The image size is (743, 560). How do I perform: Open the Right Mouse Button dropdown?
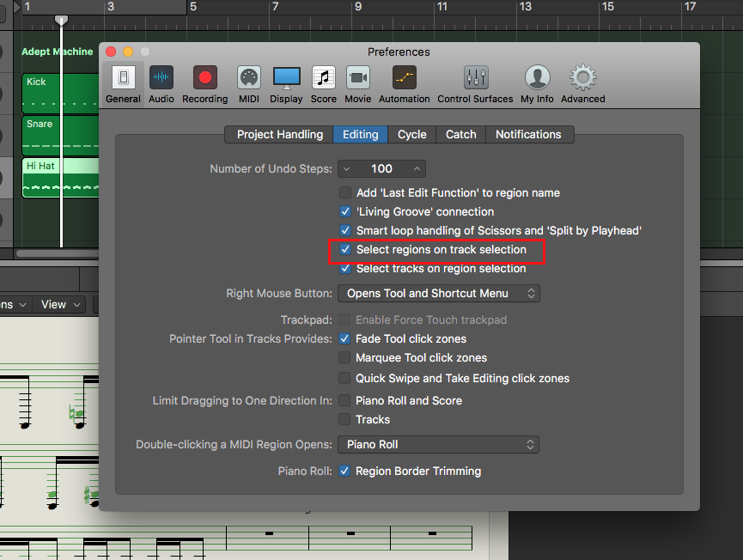pos(439,294)
